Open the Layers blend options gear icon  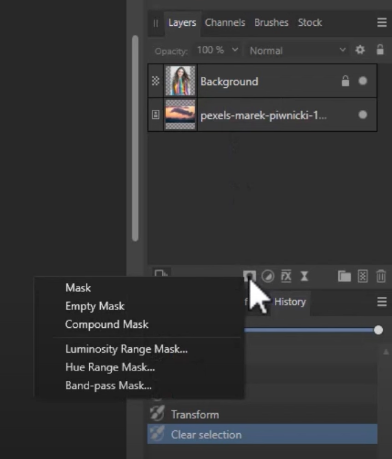click(360, 50)
